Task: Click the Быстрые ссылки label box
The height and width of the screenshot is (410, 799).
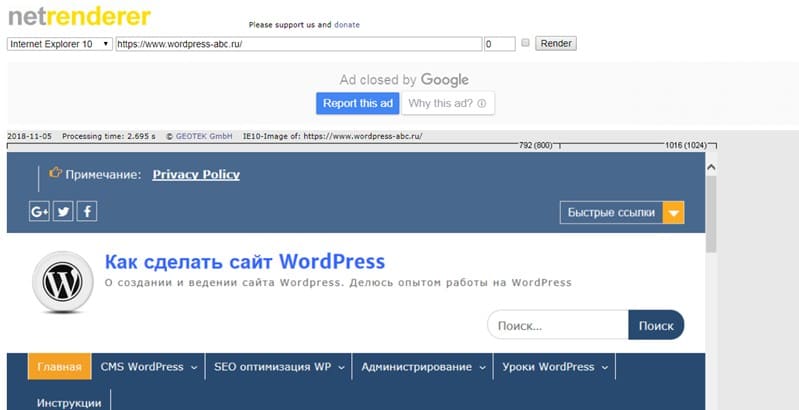Action: [611, 212]
